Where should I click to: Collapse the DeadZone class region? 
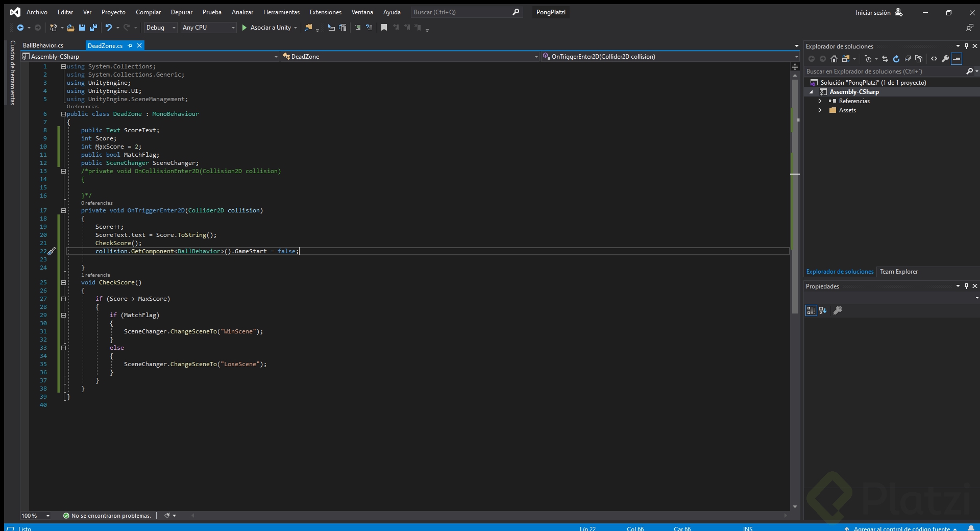click(x=63, y=114)
